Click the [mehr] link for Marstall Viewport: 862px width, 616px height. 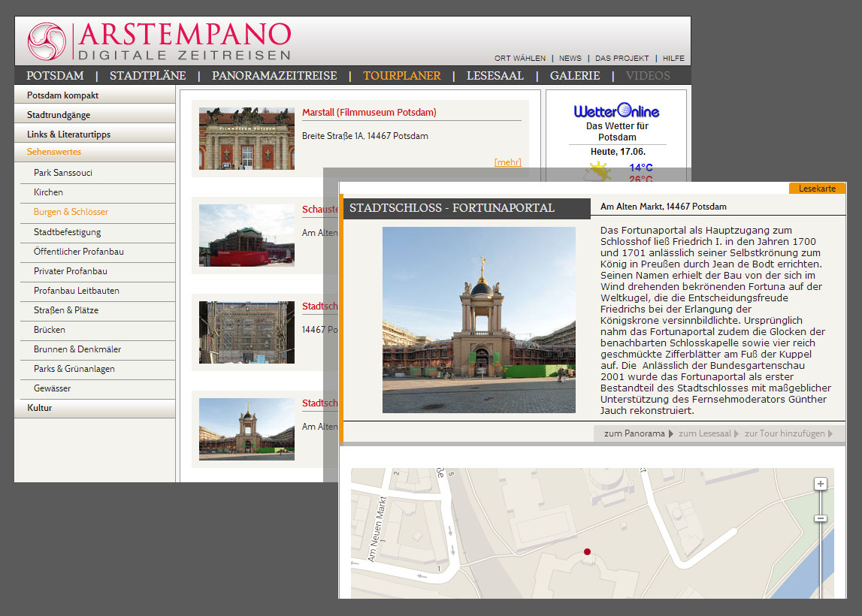507,162
